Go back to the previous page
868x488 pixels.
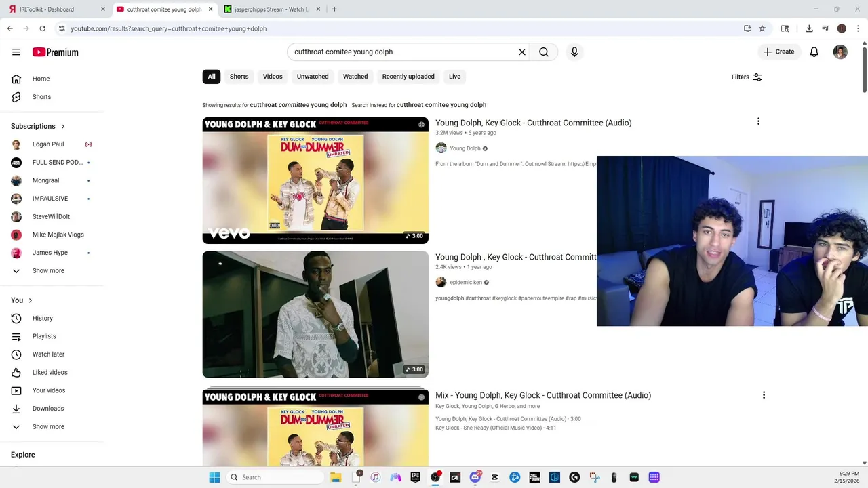click(9, 28)
